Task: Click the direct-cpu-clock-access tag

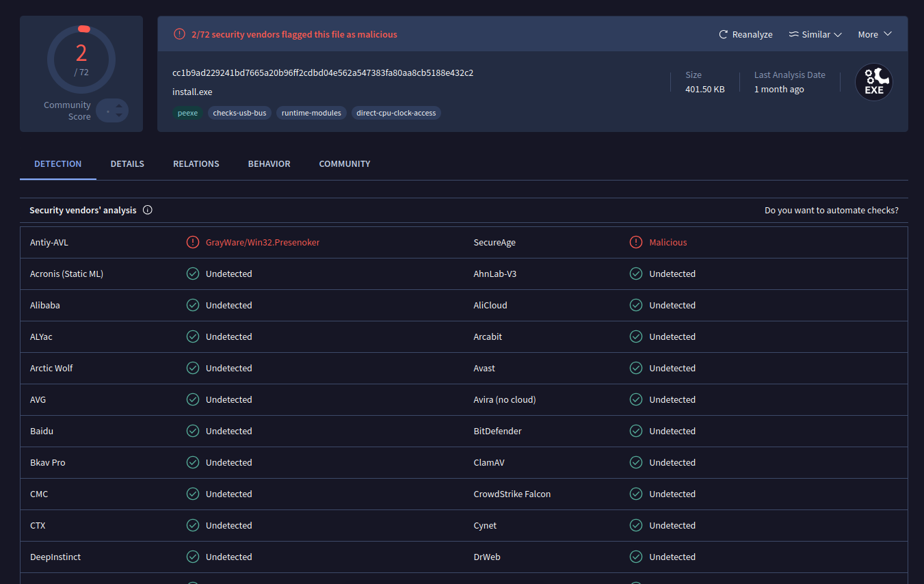Action: [396, 113]
